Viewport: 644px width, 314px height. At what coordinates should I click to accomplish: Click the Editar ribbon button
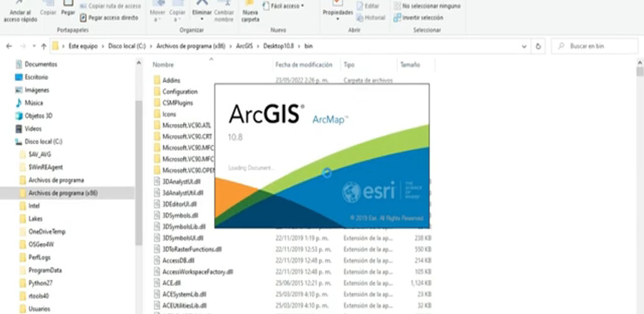click(367, 6)
